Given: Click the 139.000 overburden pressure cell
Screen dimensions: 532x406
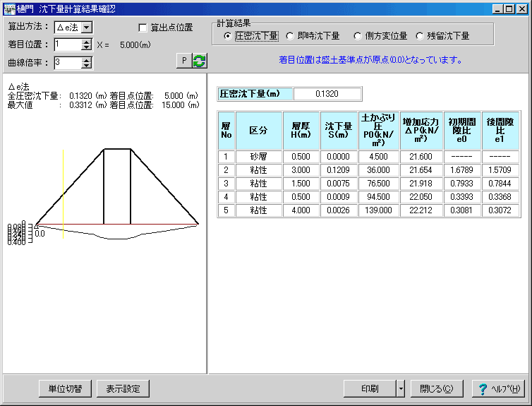Looking at the screenshot, I should coord(379,210).
